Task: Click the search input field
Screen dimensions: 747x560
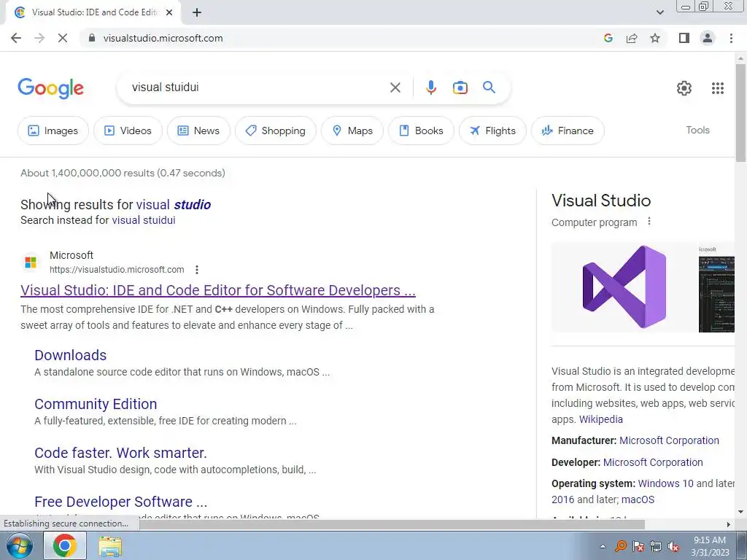Action: pyautogui.click(x=258, y=87)
